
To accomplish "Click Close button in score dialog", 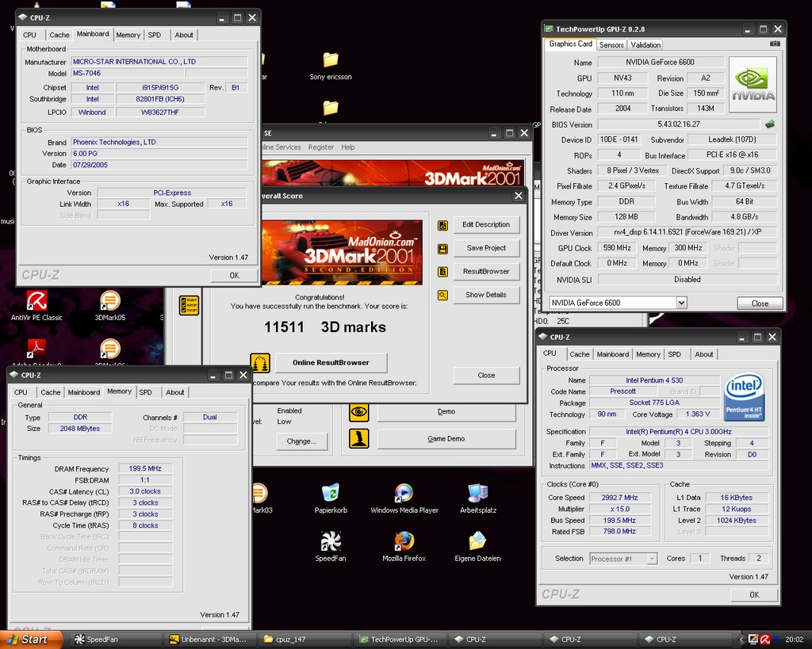I will click(x=486, y=376).
